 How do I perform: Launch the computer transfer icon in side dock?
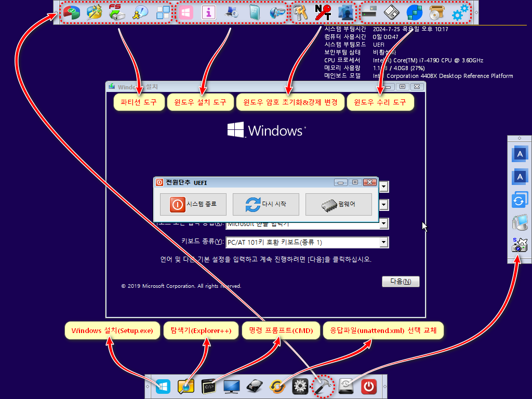(x=520, y=222)
